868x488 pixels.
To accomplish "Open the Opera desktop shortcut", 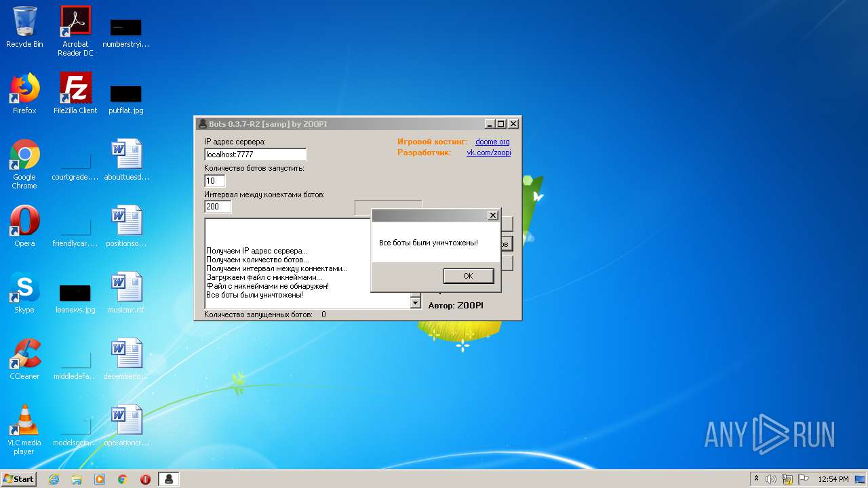I will (24, 226).
